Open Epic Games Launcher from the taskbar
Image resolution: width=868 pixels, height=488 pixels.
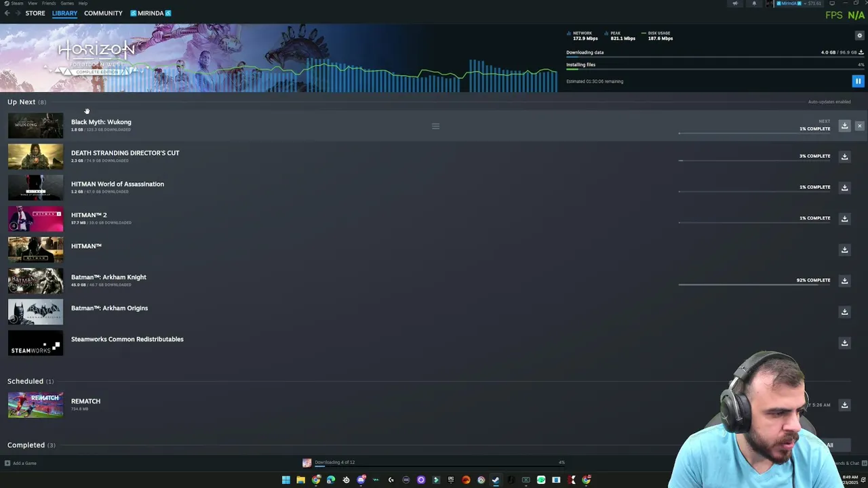450,480
